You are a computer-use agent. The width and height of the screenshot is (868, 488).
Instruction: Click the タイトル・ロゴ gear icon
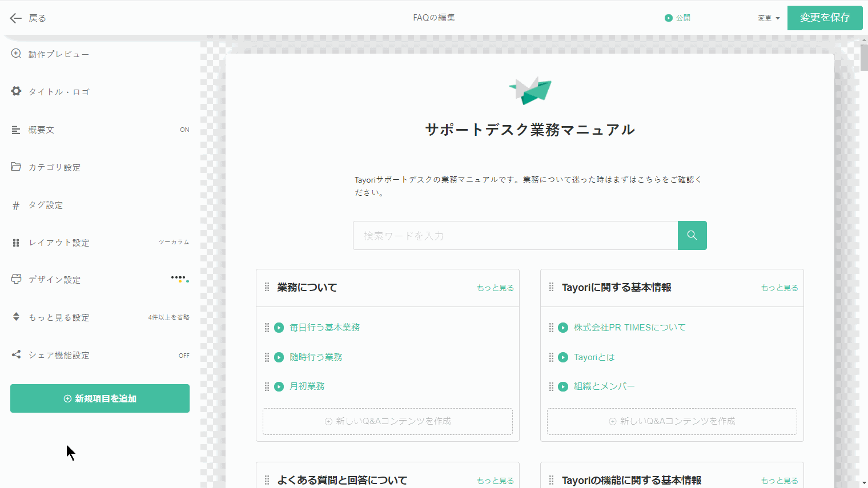(16, 91)
